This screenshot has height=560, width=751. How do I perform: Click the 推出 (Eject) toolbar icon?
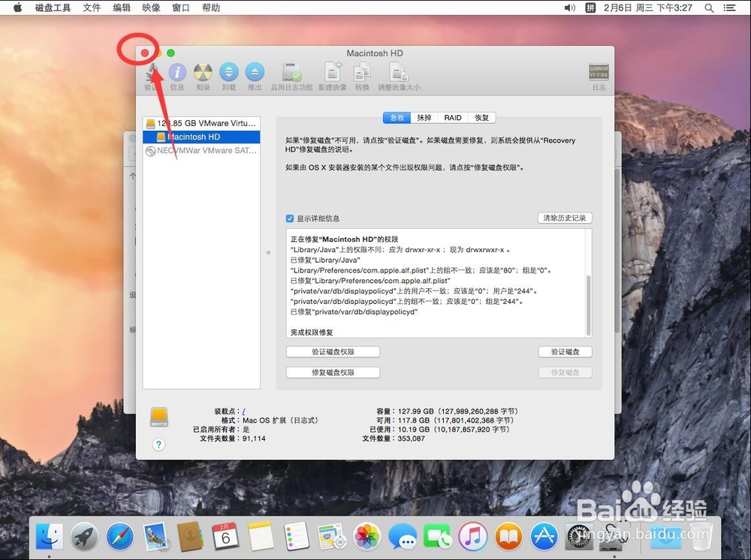pyautogui.click(x=255, y=74)
